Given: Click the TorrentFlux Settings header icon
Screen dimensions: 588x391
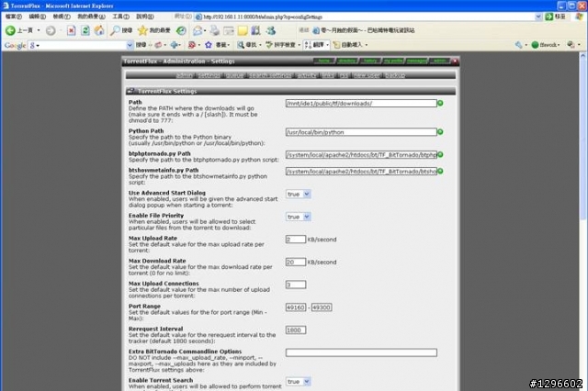Looking at the screenshot, I should point(130,91).
